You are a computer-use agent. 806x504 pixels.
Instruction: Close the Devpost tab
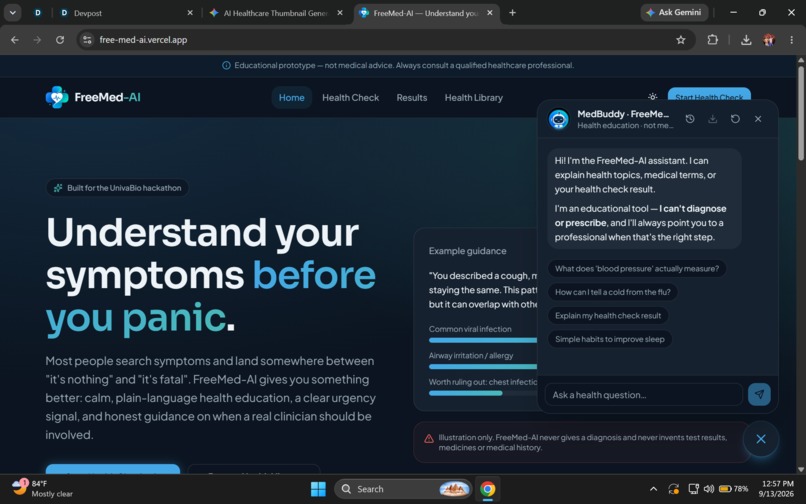(190, 13)
